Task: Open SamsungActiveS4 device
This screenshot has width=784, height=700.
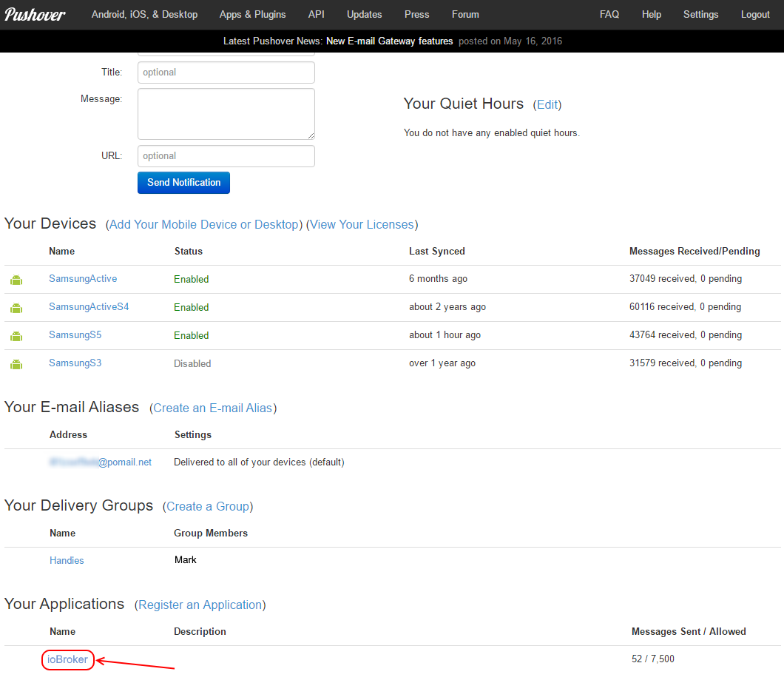Action: (x=89, y=307)
